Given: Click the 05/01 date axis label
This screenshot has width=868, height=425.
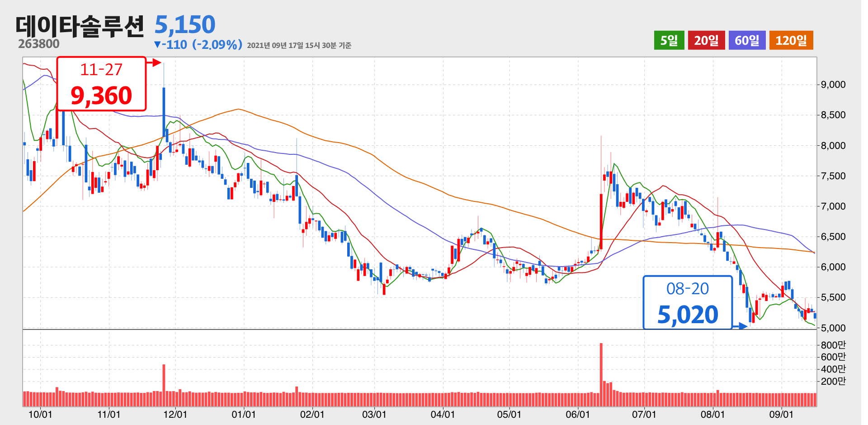Looking at the screenshot, I should [509, 414].
